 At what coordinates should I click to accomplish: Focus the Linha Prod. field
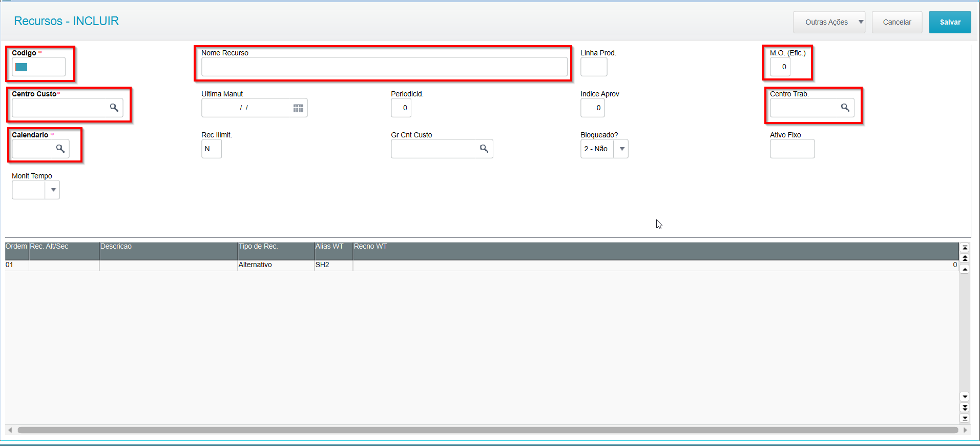(594, 67)
